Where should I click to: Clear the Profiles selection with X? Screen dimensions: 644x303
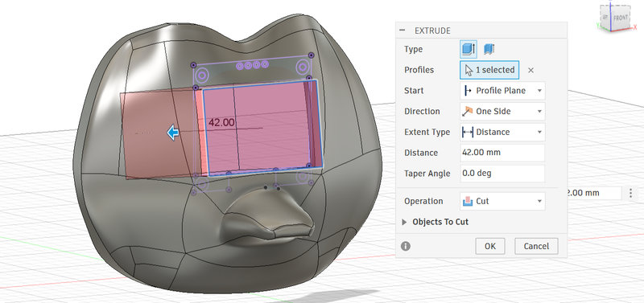530,70
